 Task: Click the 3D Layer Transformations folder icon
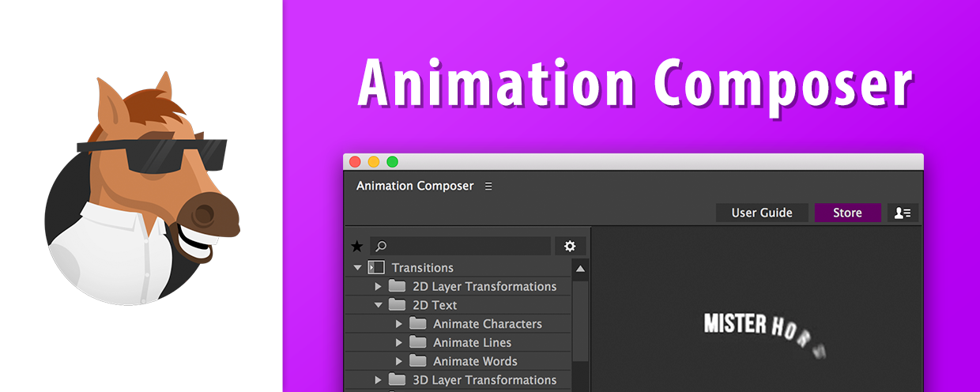click(x=397, y=380)
